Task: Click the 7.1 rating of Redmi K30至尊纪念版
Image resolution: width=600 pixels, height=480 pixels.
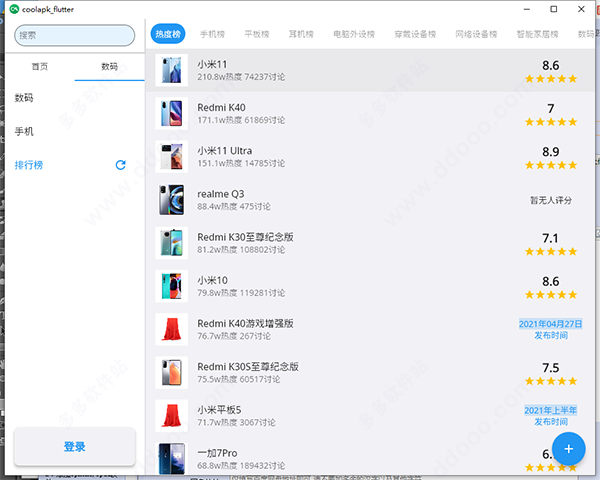Action: point(551,238)
